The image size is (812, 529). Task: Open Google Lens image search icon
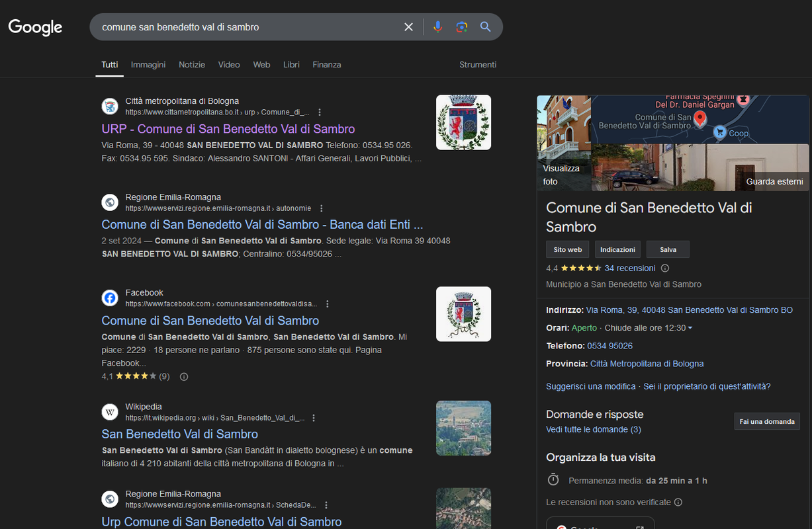[x=462, y=27]
